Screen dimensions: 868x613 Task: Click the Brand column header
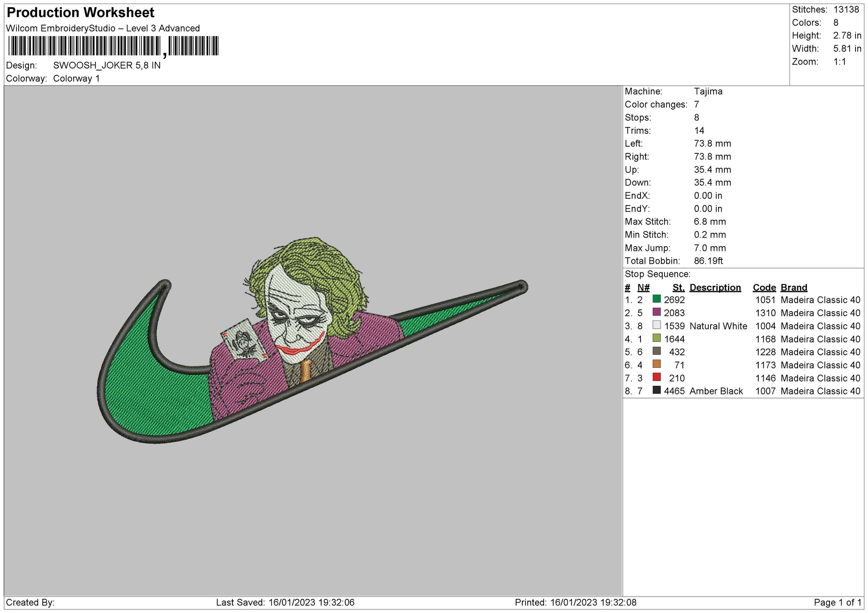[794, 288]
